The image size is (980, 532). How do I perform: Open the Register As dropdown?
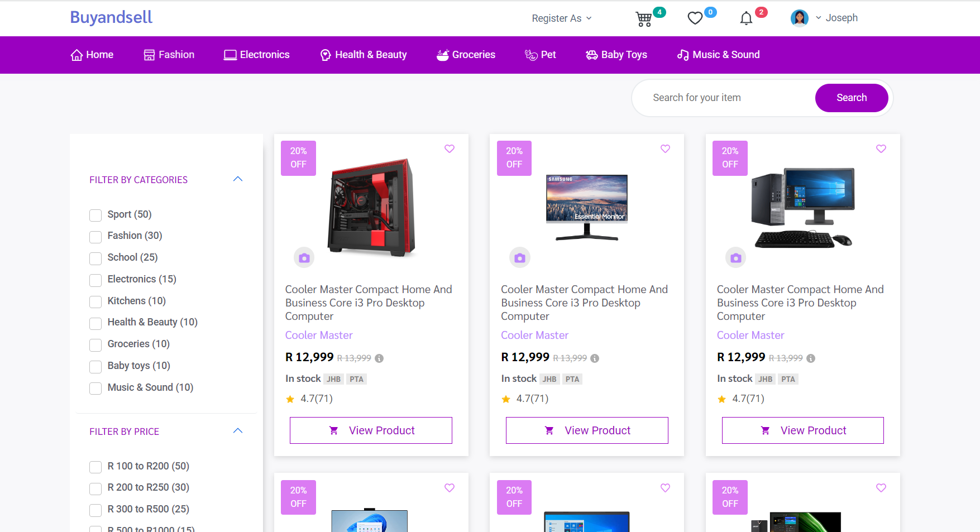coord(561,18)
